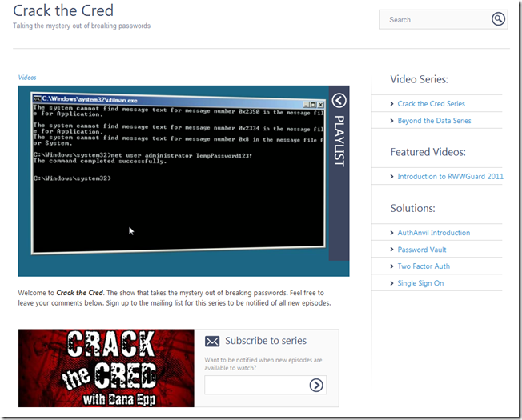Click the Crack the Cred banner image
Screen dimensions: 522x420
pos(106,368)
